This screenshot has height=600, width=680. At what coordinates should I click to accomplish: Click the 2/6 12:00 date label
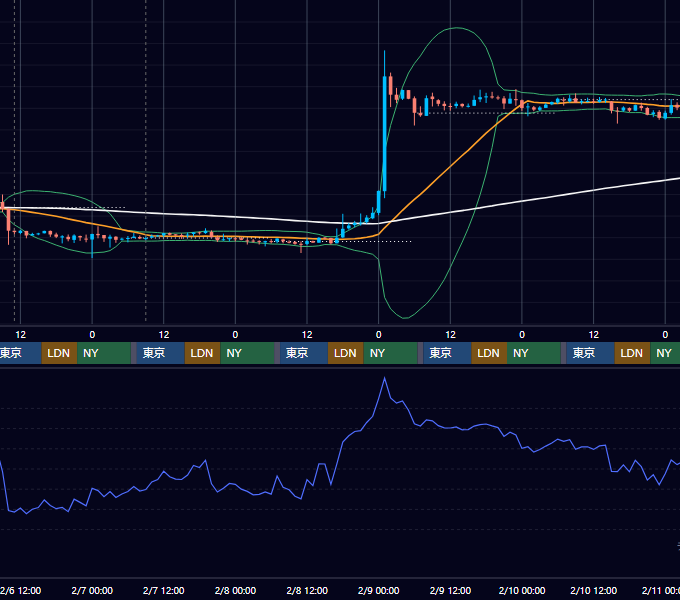[x=21, y=590]
